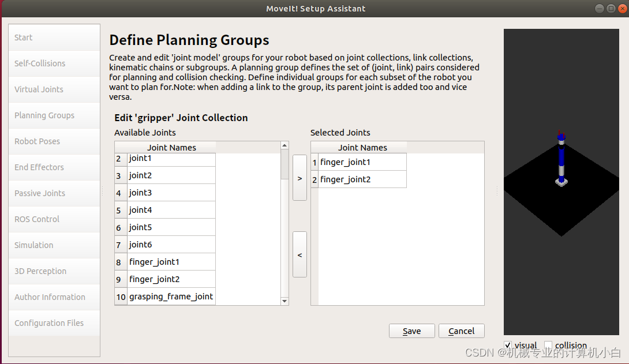Toggle visual display of the robot model
Image resolution: width=629 pixels, height=364 pixels.
(x=507, y=345)
